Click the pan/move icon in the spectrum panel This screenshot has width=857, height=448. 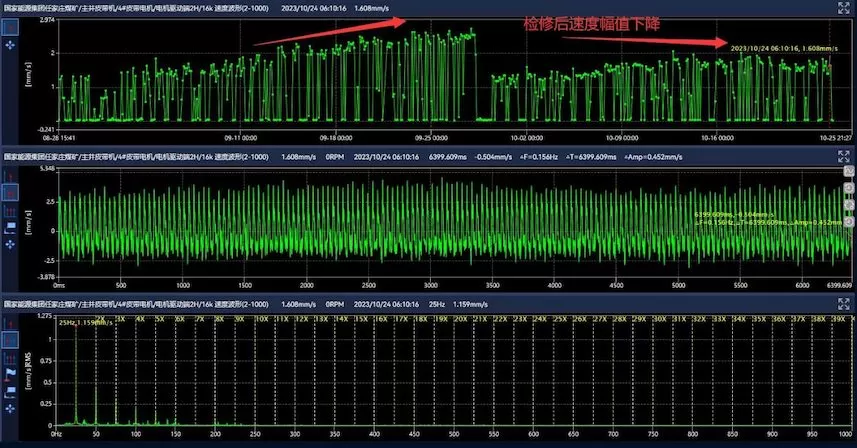tap(11, 406)
